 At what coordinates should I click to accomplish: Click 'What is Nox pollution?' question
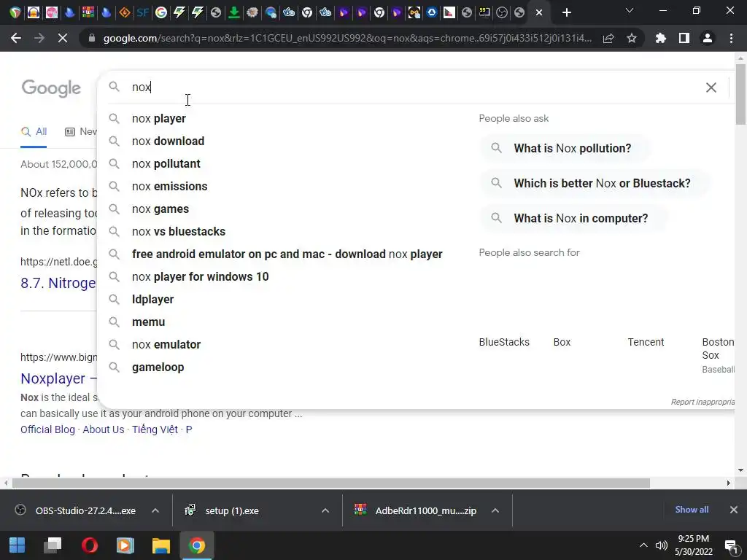(565, 148)
